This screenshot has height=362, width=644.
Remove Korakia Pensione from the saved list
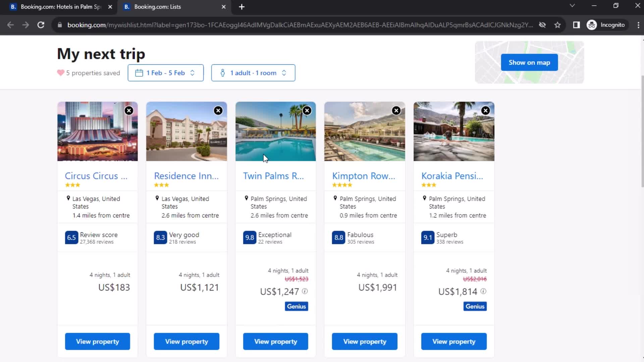pyautogui.click(x=485, y=111)
